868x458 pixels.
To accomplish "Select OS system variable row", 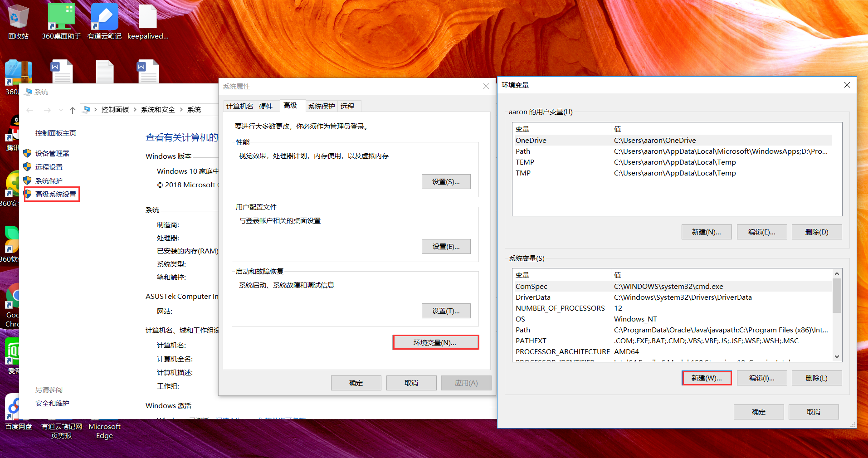I will click(672, 319).
